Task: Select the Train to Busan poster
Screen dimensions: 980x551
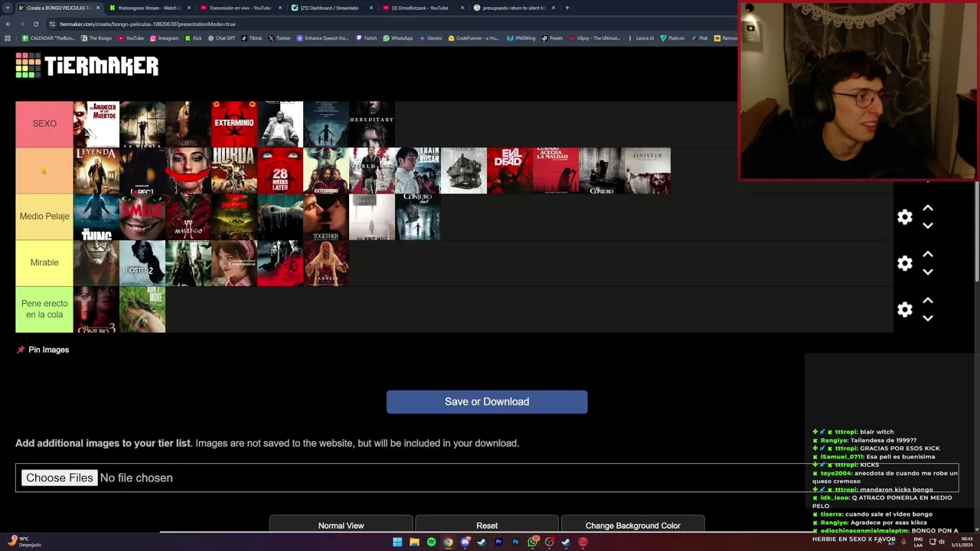Action: point(418,171)
